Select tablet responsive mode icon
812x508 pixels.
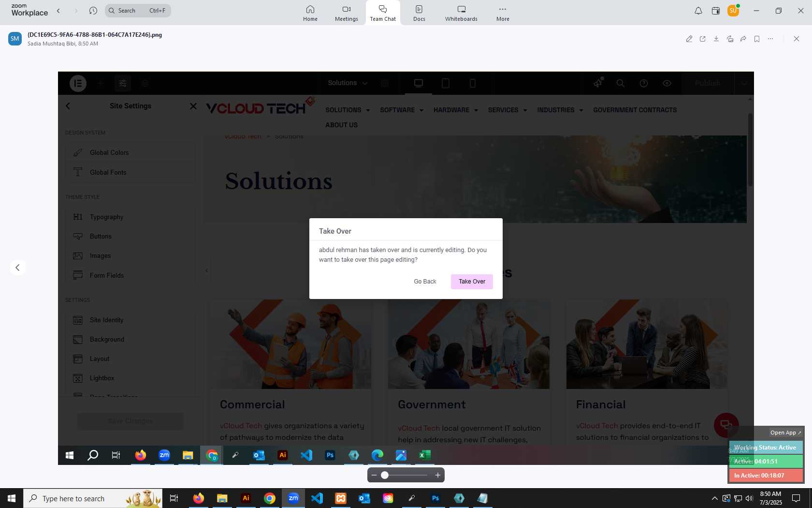[x=446, y=83]
